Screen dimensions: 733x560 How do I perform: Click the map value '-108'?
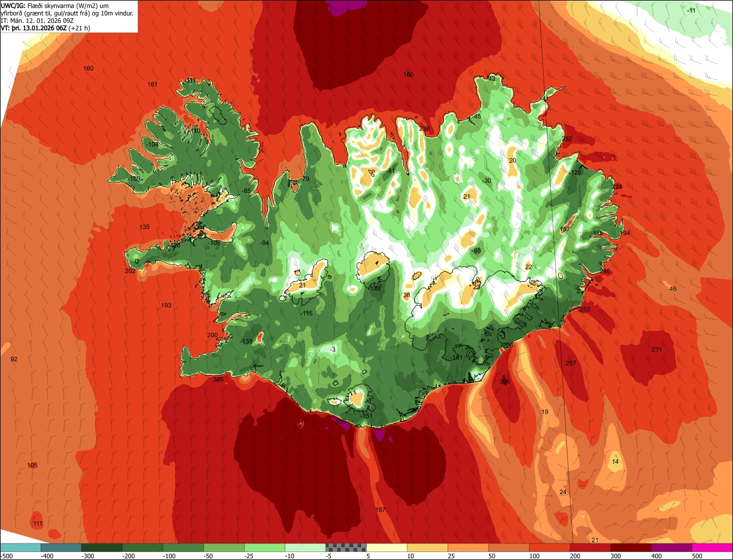point(215,243)
